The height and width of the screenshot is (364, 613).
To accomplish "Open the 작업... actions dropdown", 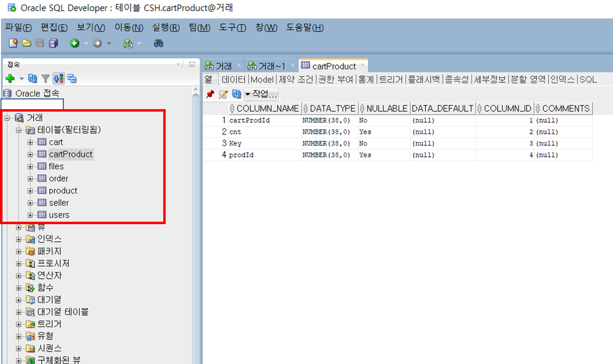I will (261, 94).
